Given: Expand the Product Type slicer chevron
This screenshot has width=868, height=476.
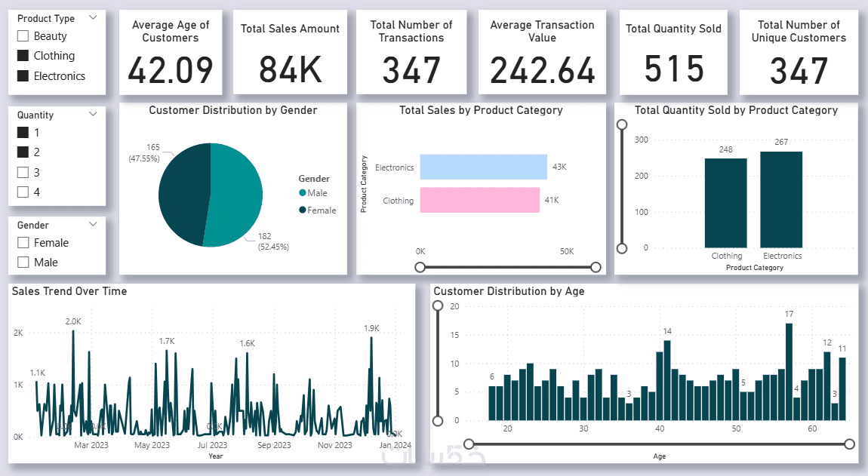Looking at the screenshot, I should [93, 17].
